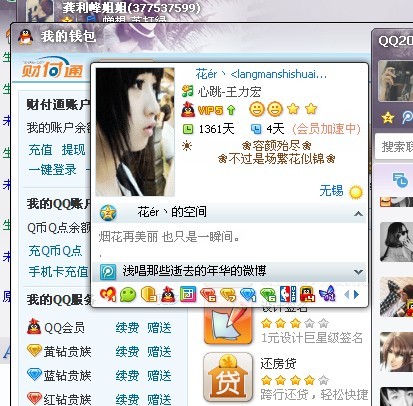Click 续费 for QQ会员
The image size is (413, 406).
[x=127, y=328]
